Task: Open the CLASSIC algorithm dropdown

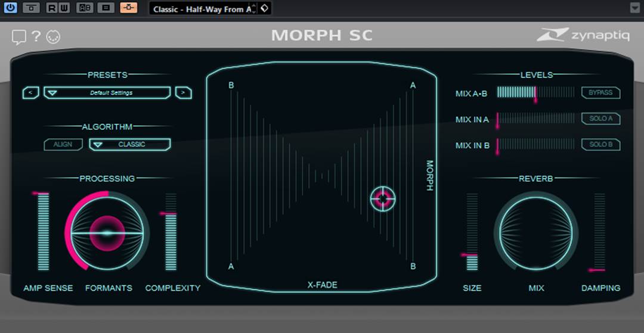Action: (130, 144)
